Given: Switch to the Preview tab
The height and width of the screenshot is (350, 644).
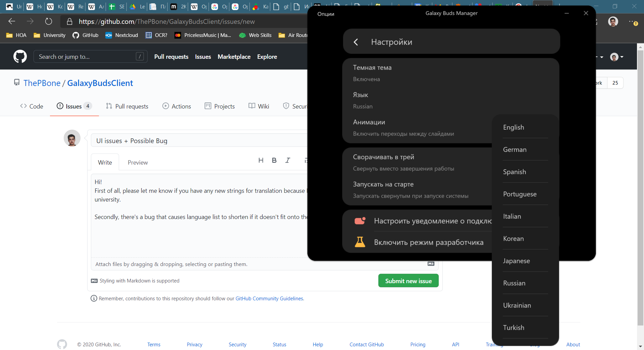Looking at the screenshot, I should click(138, 163).
